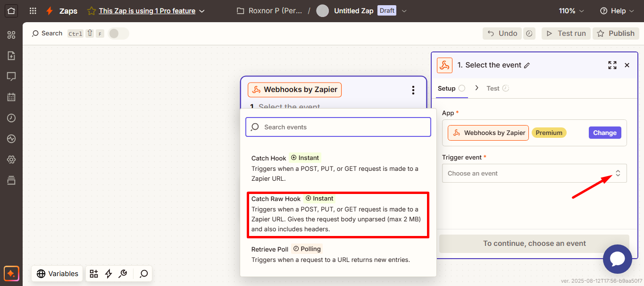Open the stacked versions icon in left sidebar
This screenshot has width=644, height=286.
click(x=11, y=180)
